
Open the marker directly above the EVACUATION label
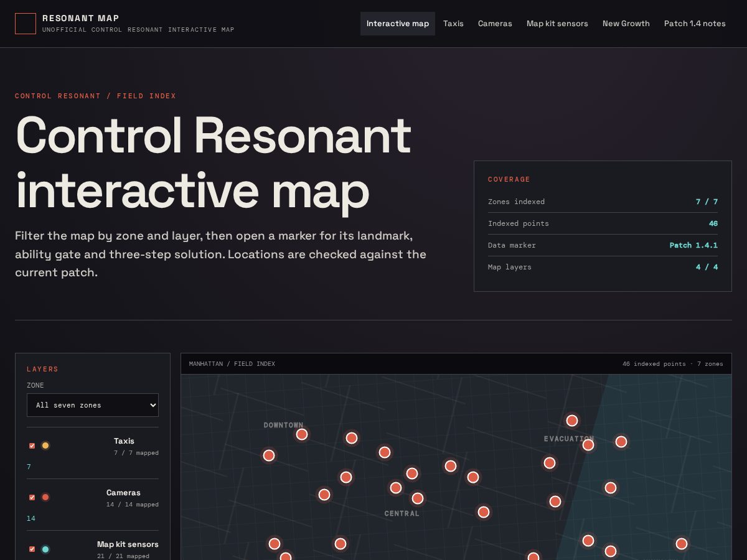pos(572,421)
